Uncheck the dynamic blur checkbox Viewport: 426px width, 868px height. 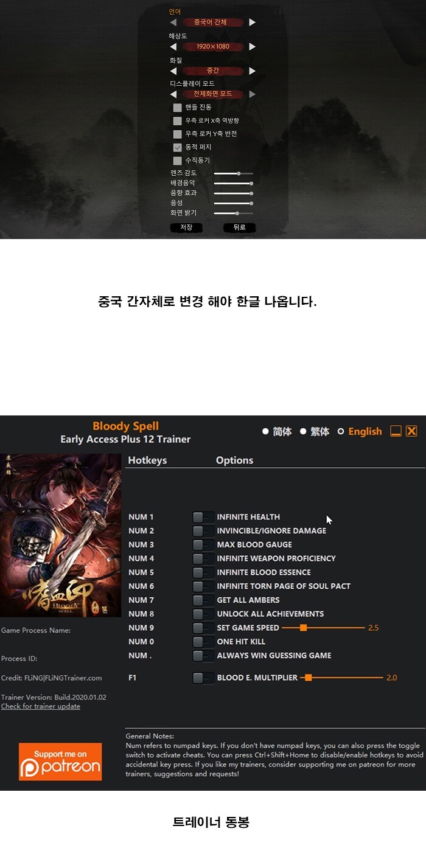178,147
